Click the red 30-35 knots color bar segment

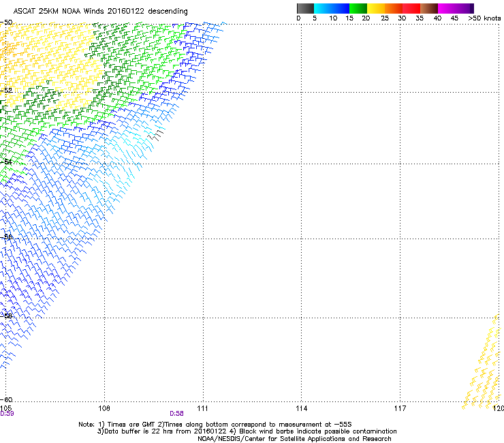point(411,8)
